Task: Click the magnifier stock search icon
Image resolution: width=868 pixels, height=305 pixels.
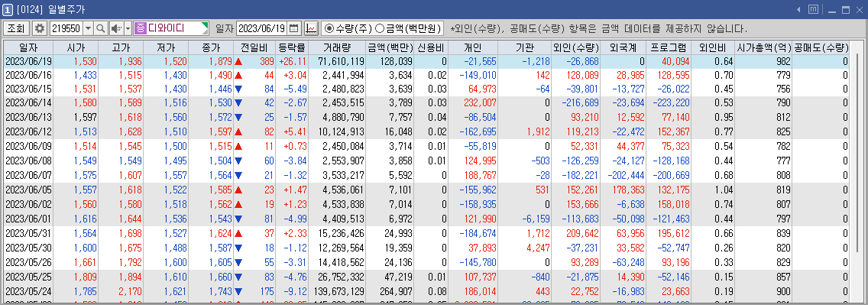Action: click(101, 28)
